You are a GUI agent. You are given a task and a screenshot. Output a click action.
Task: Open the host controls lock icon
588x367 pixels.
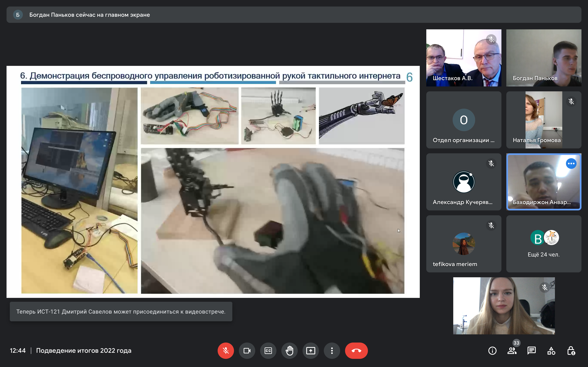click(x=571, y=350)
